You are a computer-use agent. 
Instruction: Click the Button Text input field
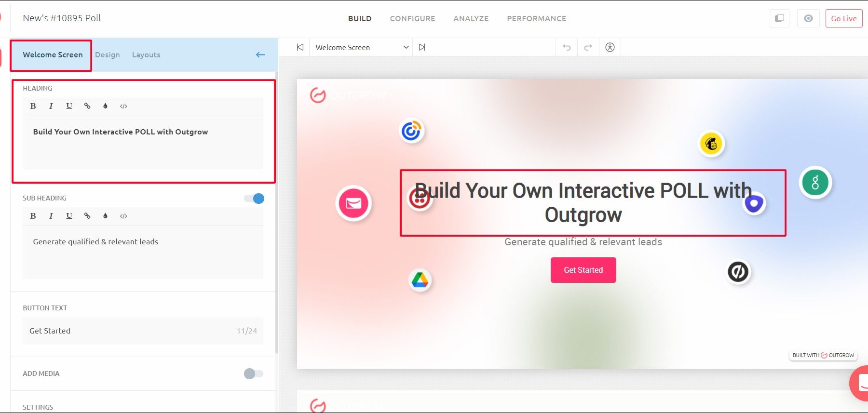130,331
